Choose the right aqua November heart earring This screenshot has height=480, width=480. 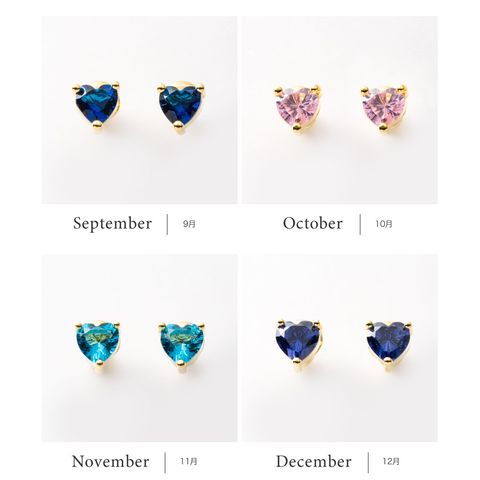182,345
